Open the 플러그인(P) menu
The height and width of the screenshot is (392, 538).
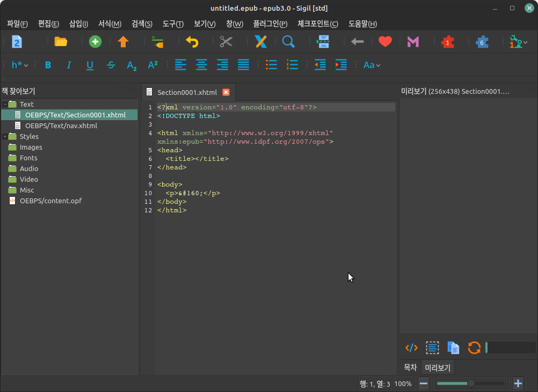270,24
